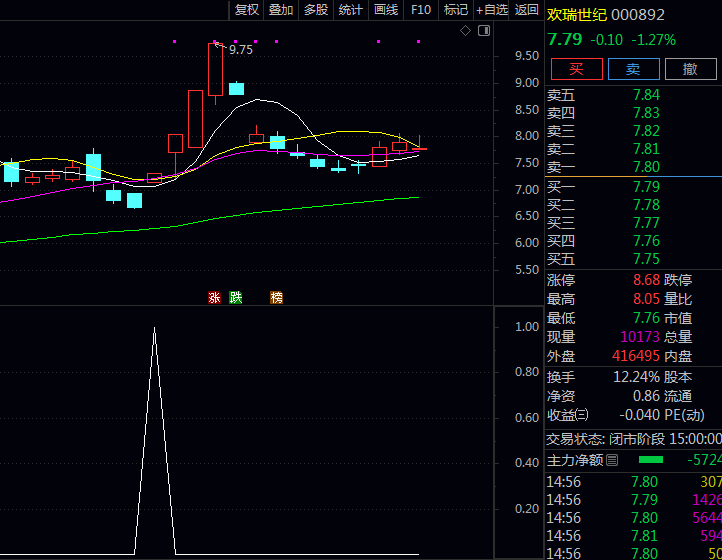This screenshot has height=560, width=722.
Task: Click the green 主力净额 bar indicator
Action: (651, 460)
